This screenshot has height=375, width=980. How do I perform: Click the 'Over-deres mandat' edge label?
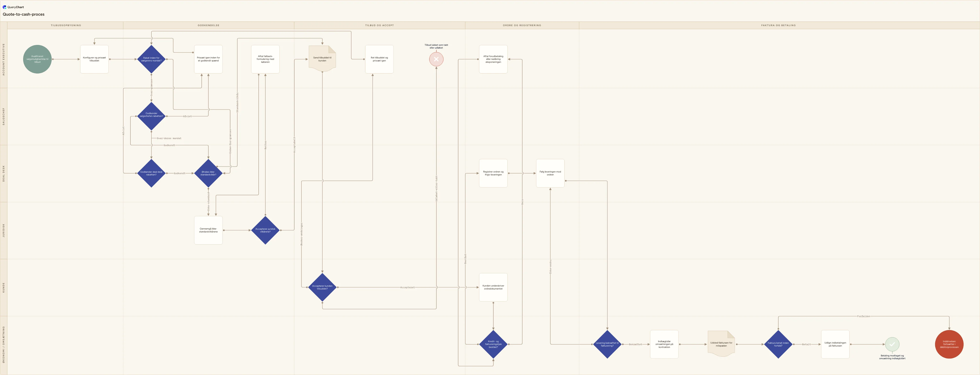point(169,138)
